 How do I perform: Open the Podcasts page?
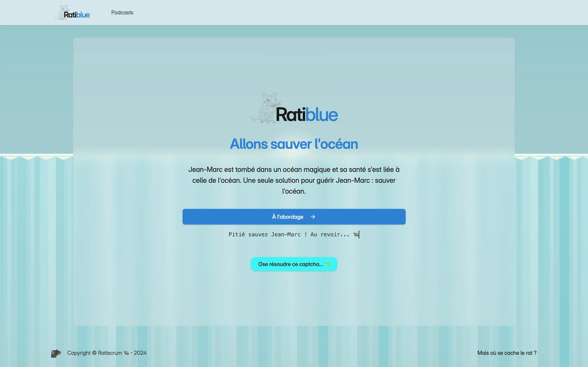tap(122, 13)
